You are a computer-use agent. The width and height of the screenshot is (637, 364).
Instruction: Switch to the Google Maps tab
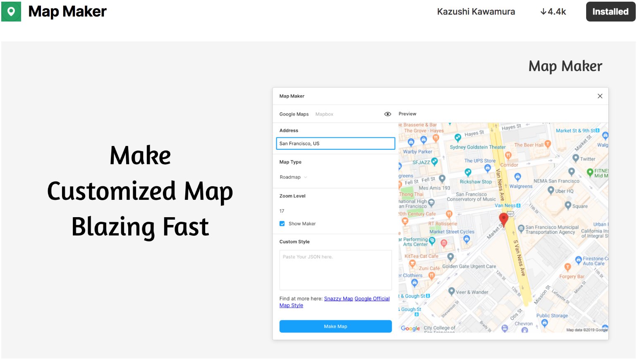tap(294, 114)
